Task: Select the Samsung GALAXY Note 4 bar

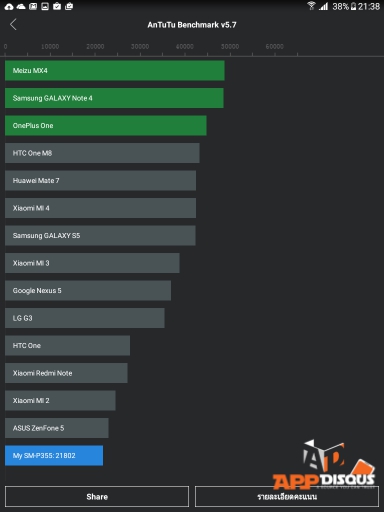Action: tap(114, 98)
